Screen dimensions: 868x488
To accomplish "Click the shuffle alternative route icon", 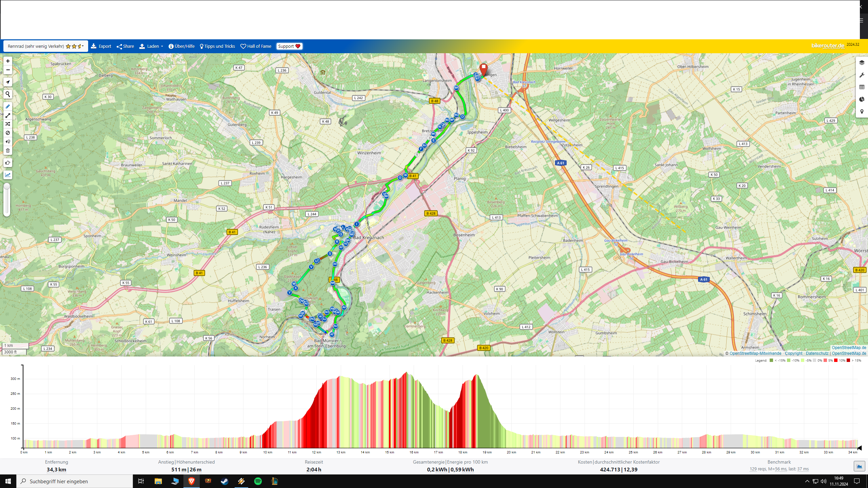I will point(7,124).
